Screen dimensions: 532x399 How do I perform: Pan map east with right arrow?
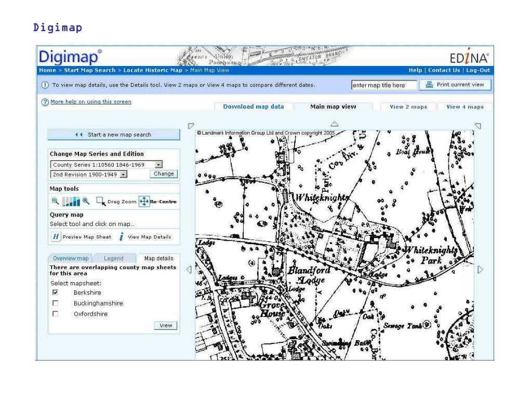click(x=480, y=270)
